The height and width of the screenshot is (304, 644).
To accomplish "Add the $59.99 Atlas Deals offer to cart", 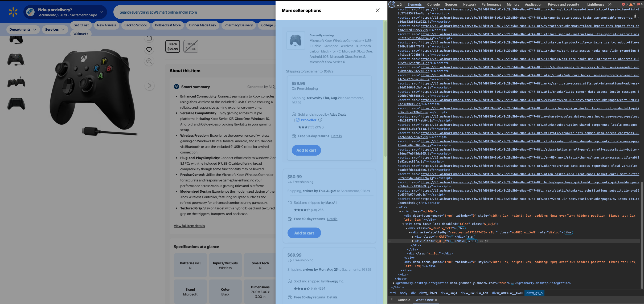I will (x=306, y=150).
